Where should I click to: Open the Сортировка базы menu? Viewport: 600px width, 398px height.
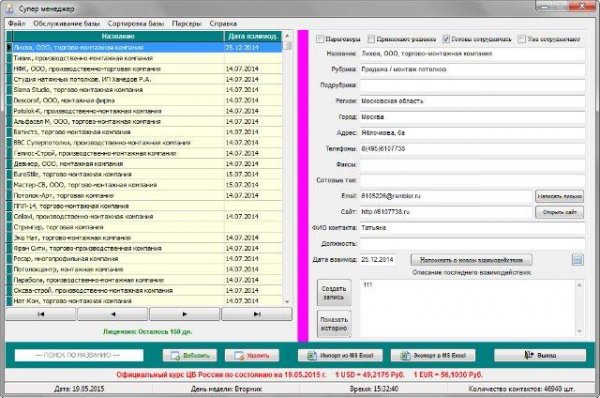[x=135, y=23]
